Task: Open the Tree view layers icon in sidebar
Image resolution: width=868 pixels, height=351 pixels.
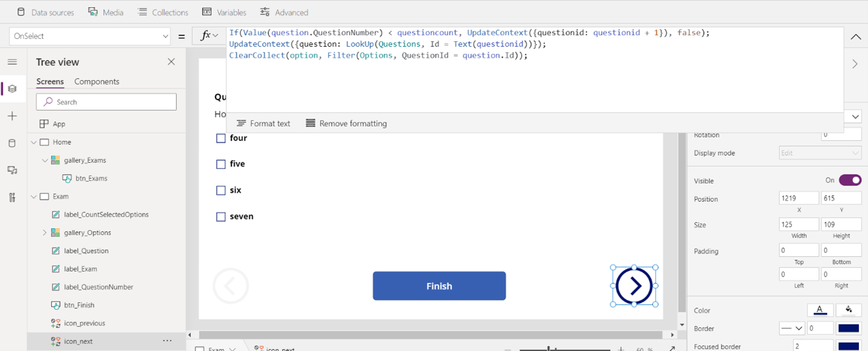Action: (12, 89)
